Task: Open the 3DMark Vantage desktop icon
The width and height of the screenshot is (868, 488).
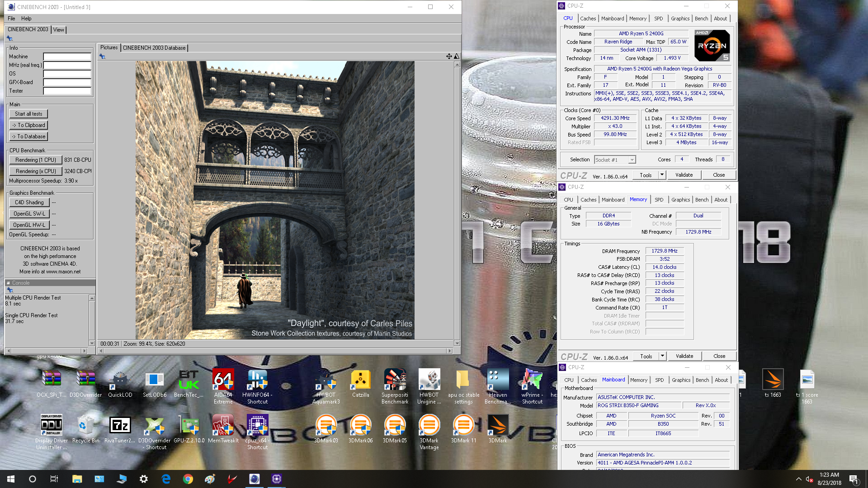Action: [x=429, y=432]
